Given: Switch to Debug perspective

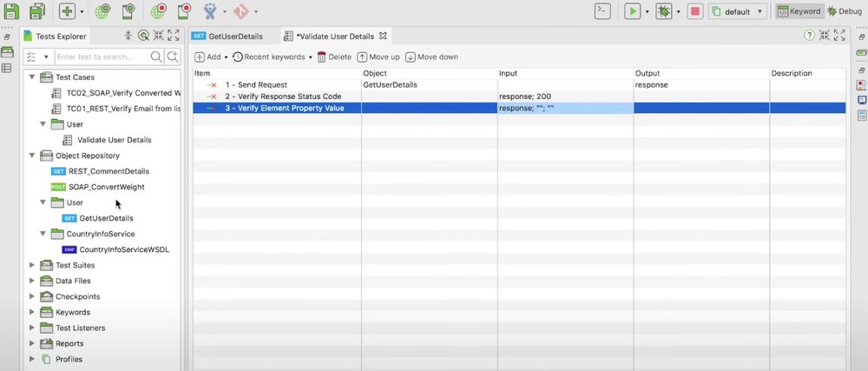Looking at the screenshot, I should click(x=845, y=11).
